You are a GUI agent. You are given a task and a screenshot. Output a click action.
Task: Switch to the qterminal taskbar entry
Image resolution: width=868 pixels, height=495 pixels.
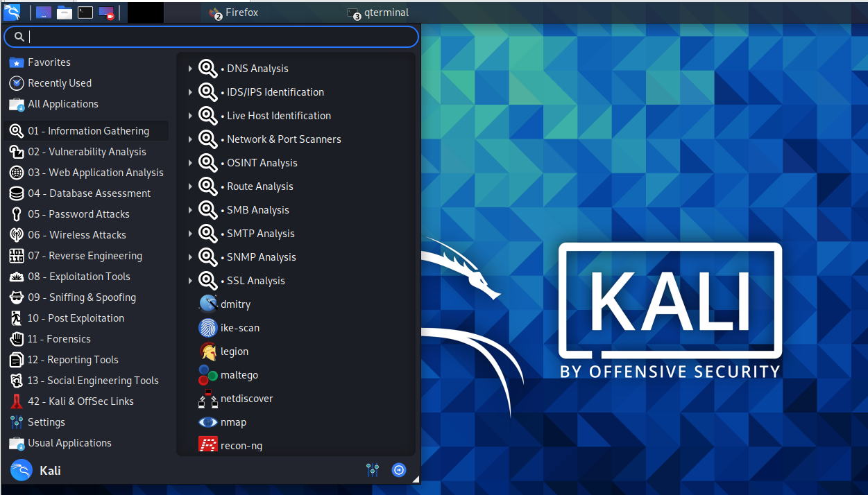tap(378, 12)
